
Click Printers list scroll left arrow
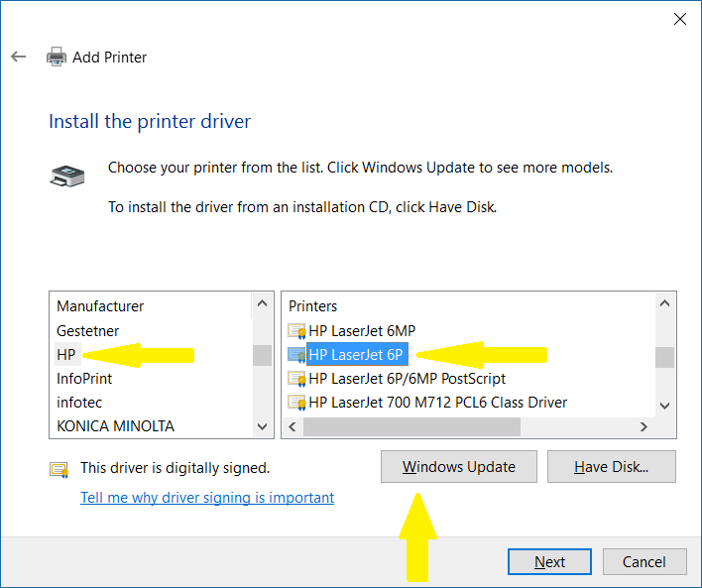click(x=292, y=426)
